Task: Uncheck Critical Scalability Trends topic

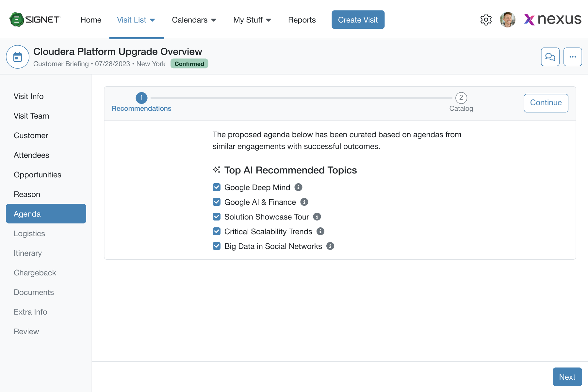Action: [x=217, y=231]
